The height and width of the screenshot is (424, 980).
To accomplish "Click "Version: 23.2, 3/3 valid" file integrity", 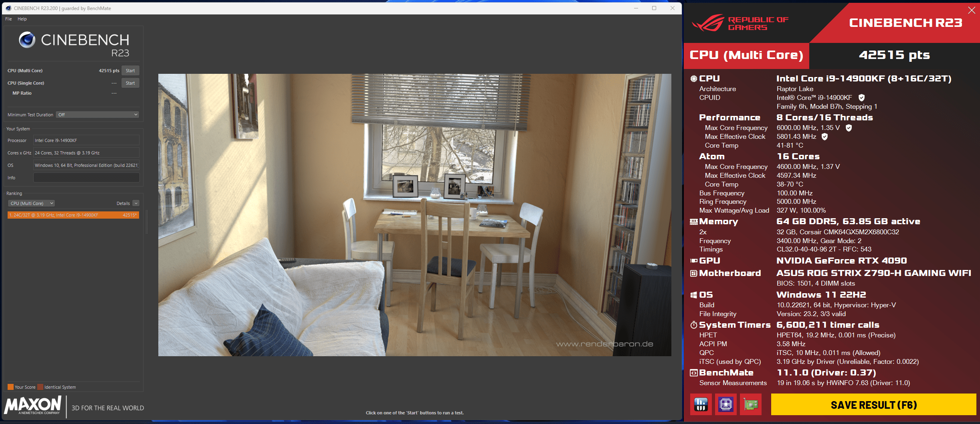I will 811,314.
